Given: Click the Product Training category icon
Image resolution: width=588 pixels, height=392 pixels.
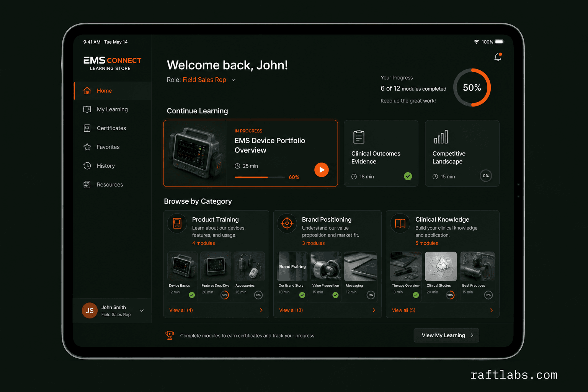Looking at the screenshot, I should 177,223.
